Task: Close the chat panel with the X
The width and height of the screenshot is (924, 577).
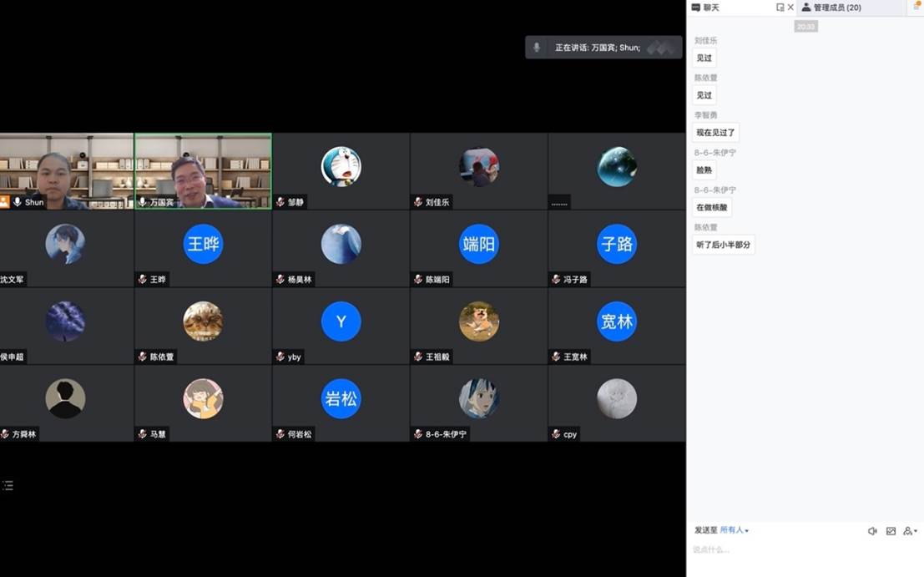Action: pos(790,7)
